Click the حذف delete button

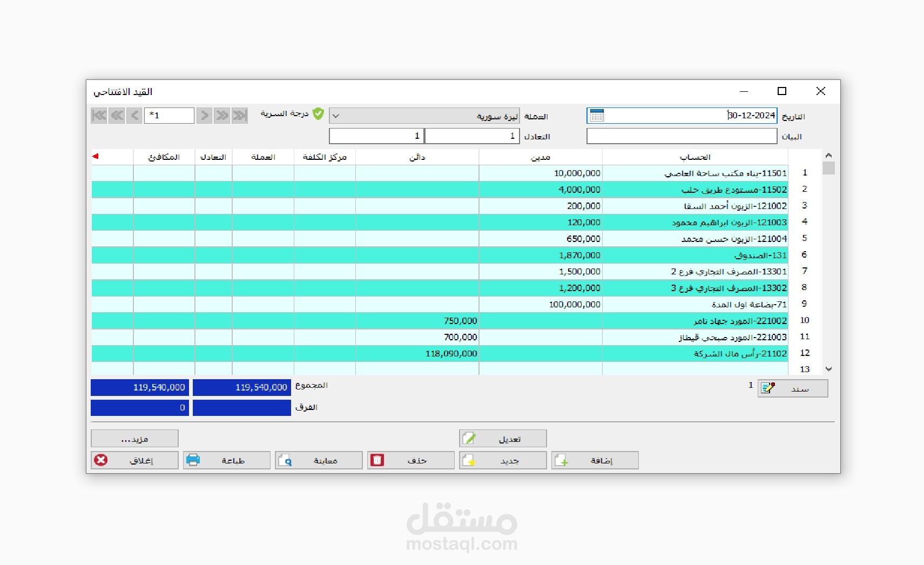411,460
